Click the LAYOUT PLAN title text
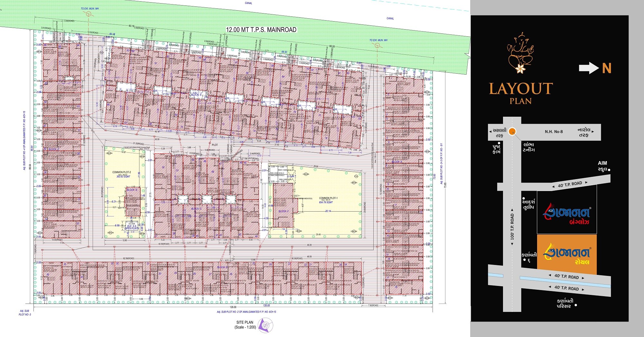Viewport: 644px width, 337px height. click(x=520, y=93)
